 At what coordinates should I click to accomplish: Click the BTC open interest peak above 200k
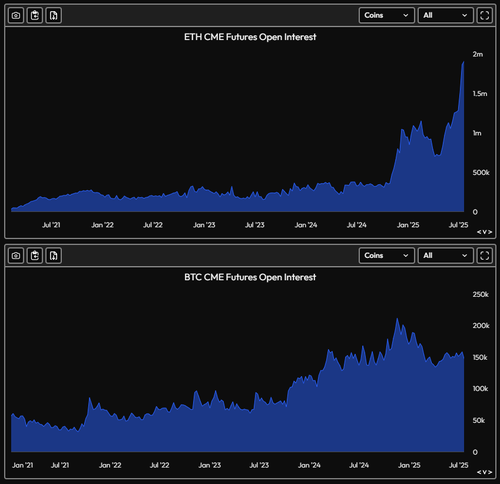[x=397, y=319]
